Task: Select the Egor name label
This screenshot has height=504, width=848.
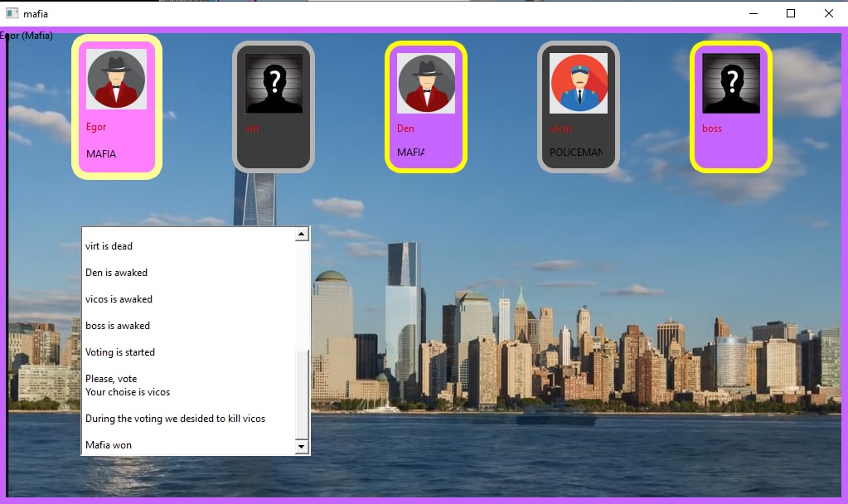Action: [96, 127]
